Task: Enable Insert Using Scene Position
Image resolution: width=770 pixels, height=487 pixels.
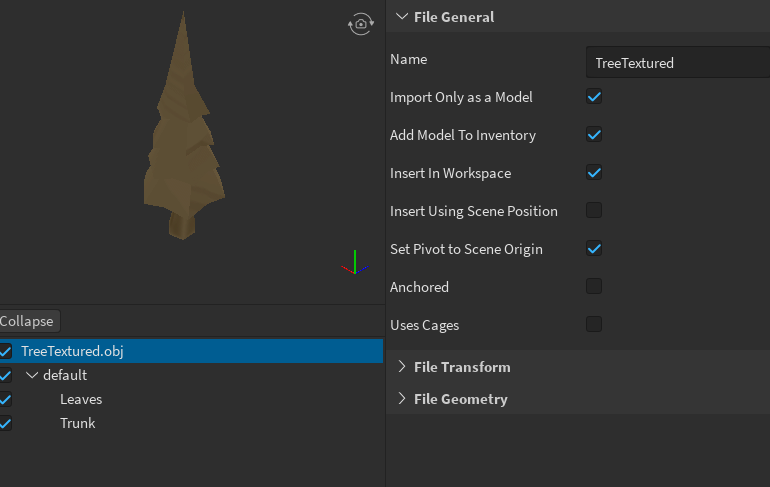Action: pyautogui.click(x=594, y=211)
